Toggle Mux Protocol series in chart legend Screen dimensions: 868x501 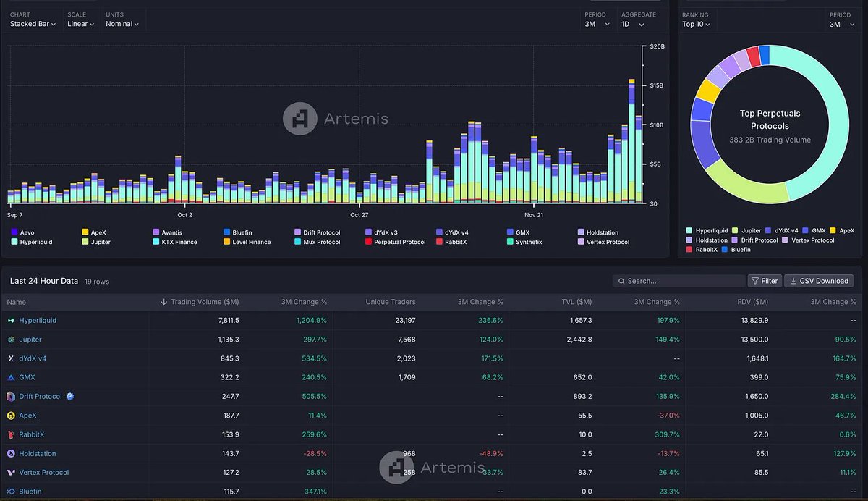pos(318,242)
